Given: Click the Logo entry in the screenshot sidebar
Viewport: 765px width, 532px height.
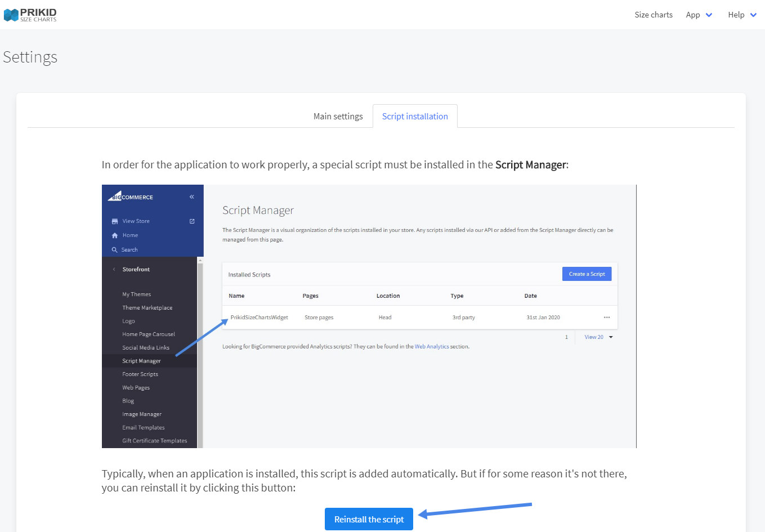Looking at the screenshot, I should tap(128, 321).
